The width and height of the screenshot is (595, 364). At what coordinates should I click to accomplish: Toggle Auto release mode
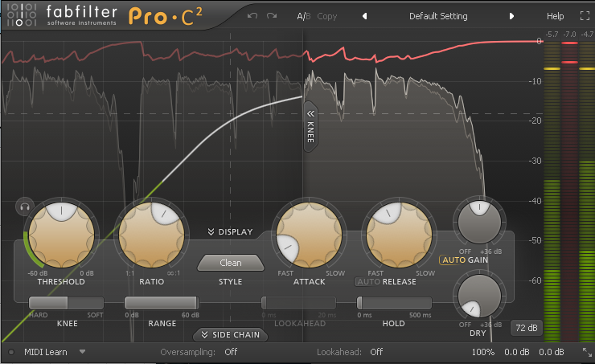click(x=368, y=282)
